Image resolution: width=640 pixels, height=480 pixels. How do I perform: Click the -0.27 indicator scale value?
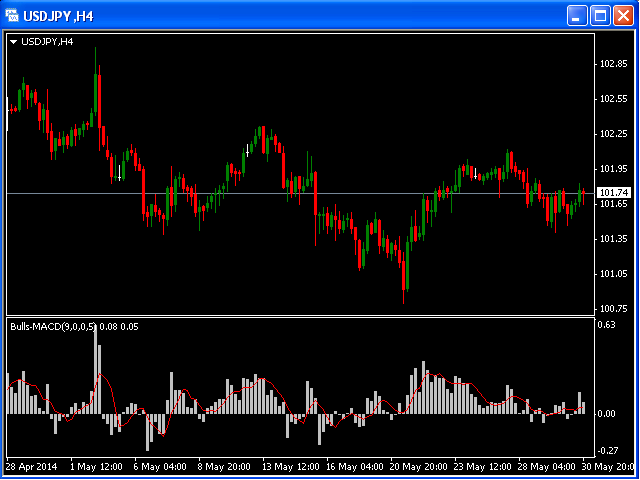tap(607, 451)
